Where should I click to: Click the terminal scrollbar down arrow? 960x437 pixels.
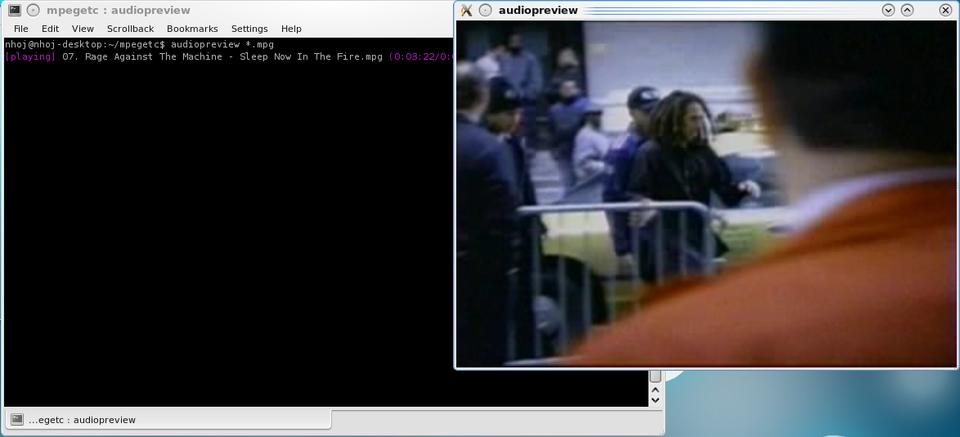(655, 400)
